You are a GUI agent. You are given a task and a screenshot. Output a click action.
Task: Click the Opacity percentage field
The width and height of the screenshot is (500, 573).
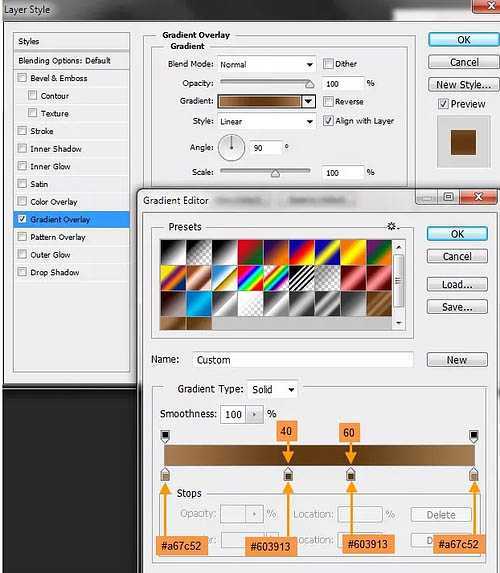343,84
